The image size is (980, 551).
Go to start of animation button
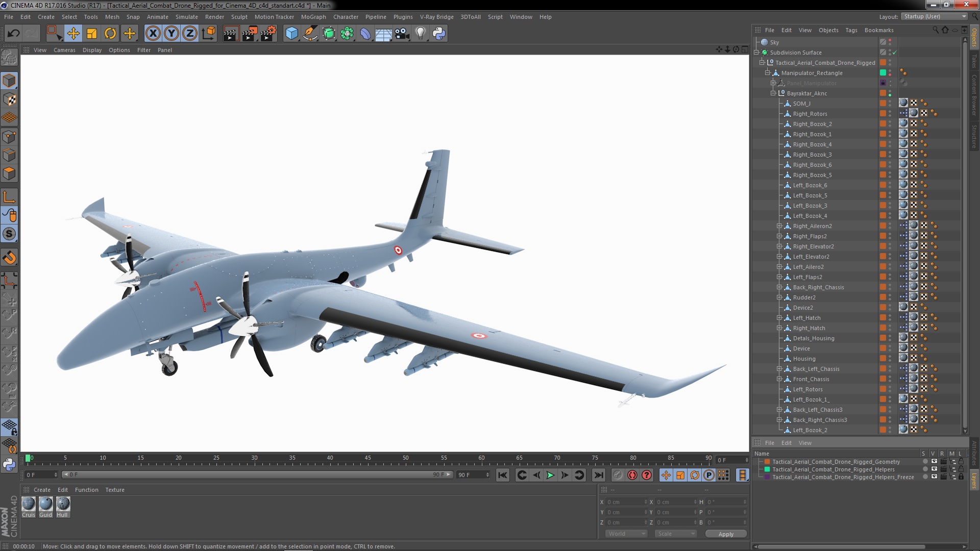(503, 475)
